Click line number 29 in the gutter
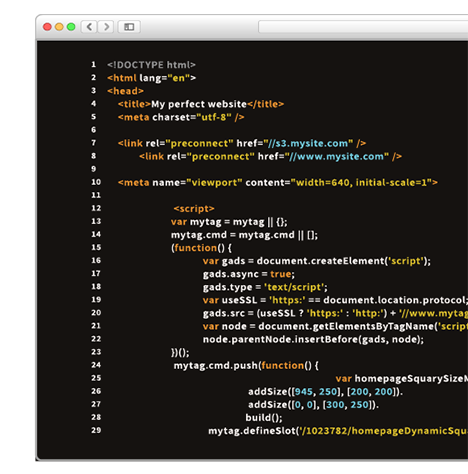This screenshot has height=474, width=468. tap(96, 430)
